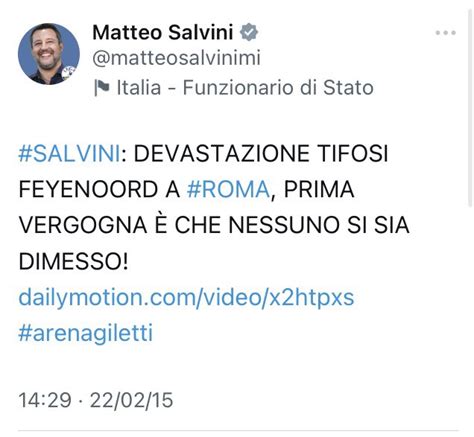Image resolution: width=474 pixels, height=437 pixels.
Task: Click the vertical scrollbar on the right
Action: point(470,108)
